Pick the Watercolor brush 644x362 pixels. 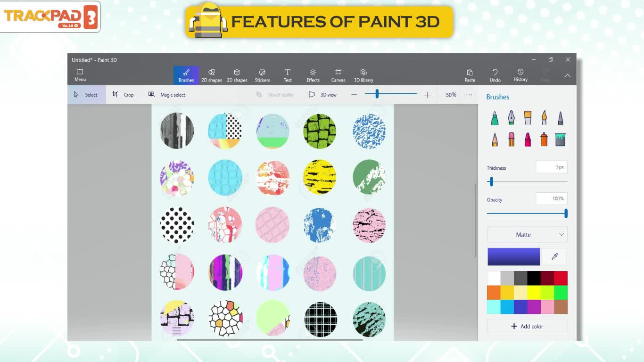544,118
